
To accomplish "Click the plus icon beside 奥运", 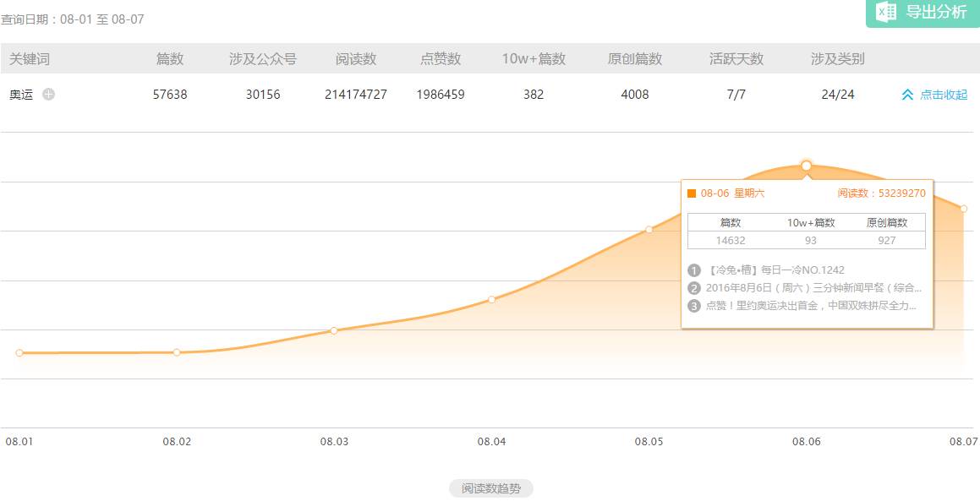I will tap(49, 95).
